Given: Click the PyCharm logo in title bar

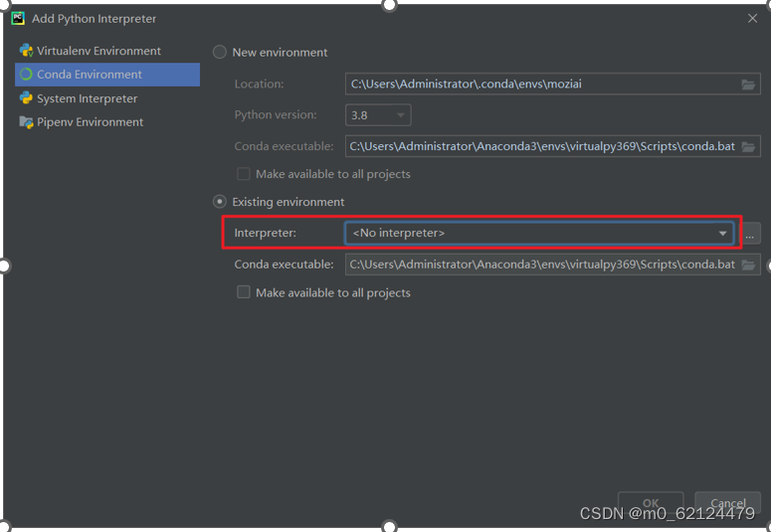Looking at the screenshot, I should point(18,18).
